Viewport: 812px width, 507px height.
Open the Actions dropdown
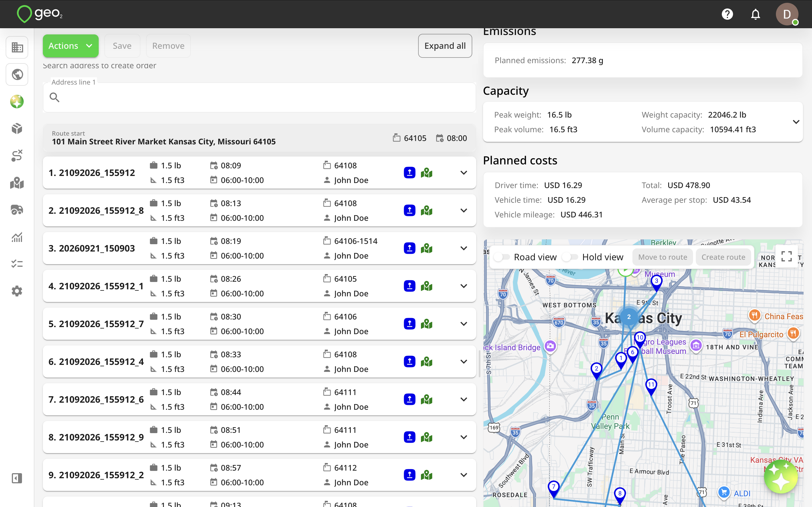[x=71, y=46]
